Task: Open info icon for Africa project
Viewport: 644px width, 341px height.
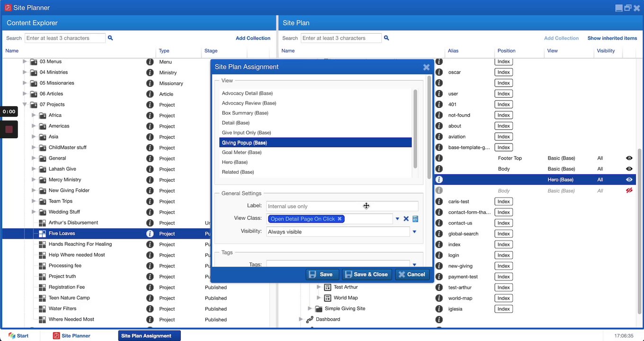Action: 150,115
